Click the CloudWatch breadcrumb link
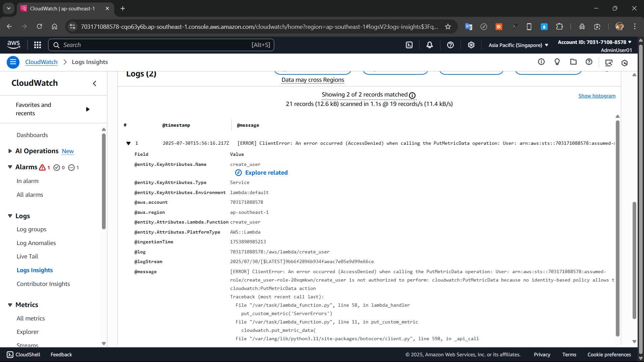Screen dimensions: 644x362 point(41,62)
